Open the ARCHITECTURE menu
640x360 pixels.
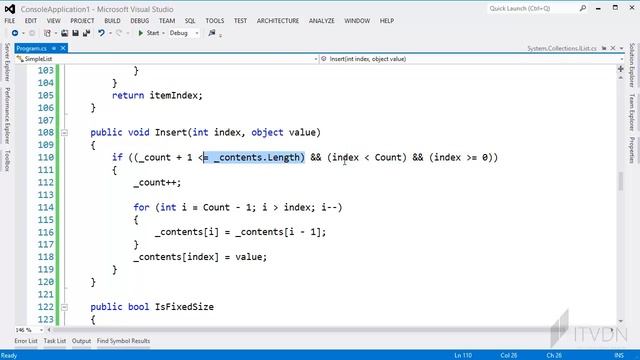click(278, 20)
